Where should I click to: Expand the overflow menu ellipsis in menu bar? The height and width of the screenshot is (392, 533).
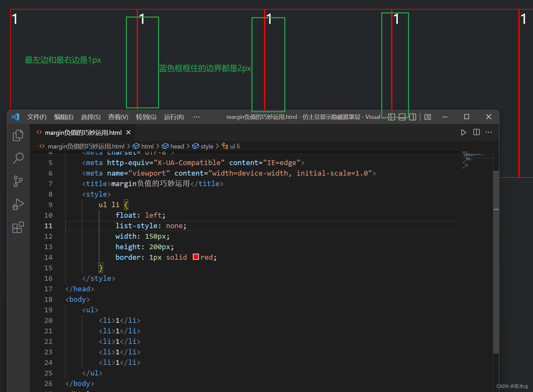point(196,117)
